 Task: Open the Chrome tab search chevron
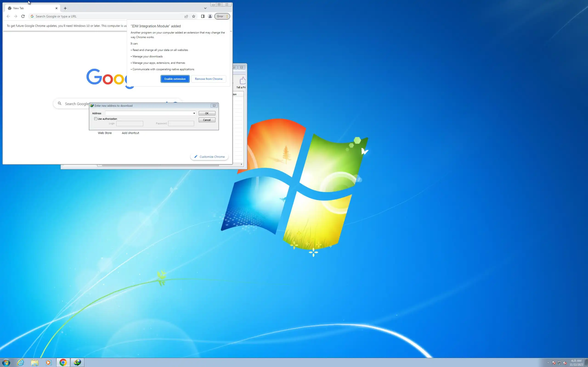[205, 8]
